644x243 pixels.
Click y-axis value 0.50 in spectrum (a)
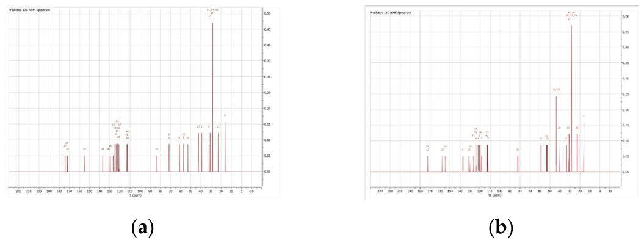pyautogui.click(x=268, y=13)
